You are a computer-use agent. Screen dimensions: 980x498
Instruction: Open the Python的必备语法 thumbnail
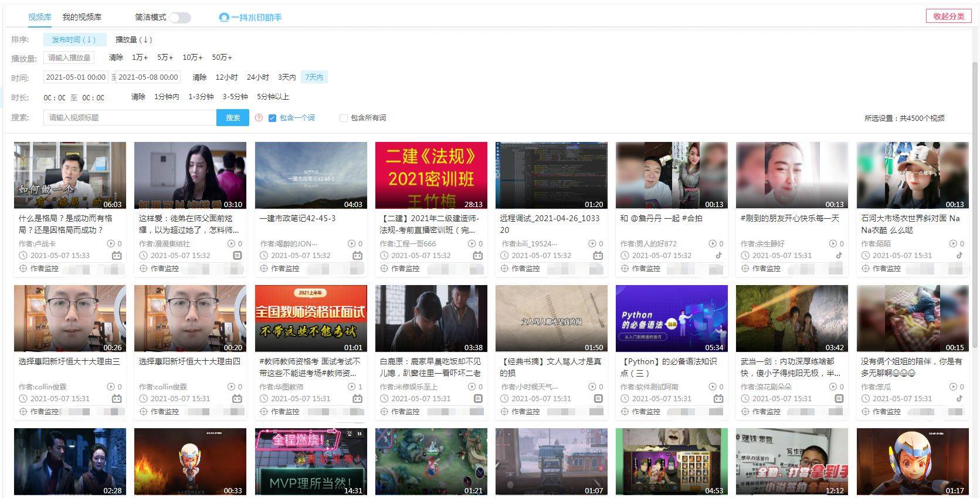672,319
